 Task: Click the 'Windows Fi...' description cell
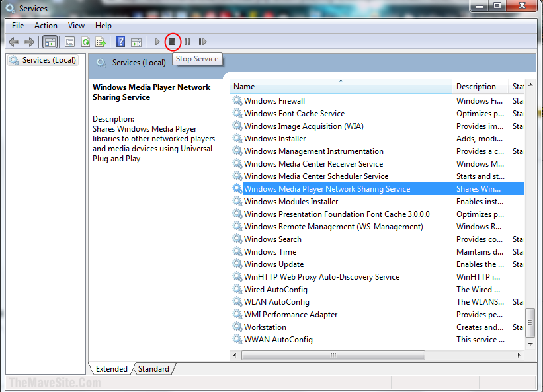point(480,100)
